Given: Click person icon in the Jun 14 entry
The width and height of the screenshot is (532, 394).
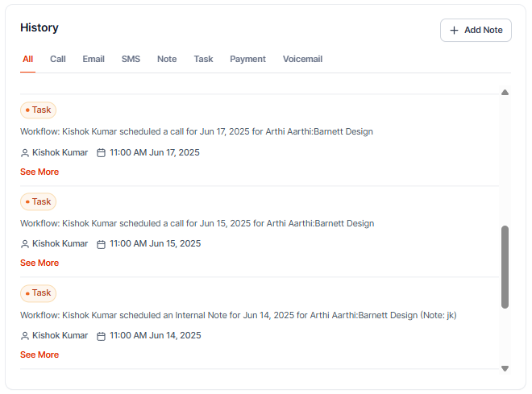Looking at the screenshot, I should tap(25, 336).
